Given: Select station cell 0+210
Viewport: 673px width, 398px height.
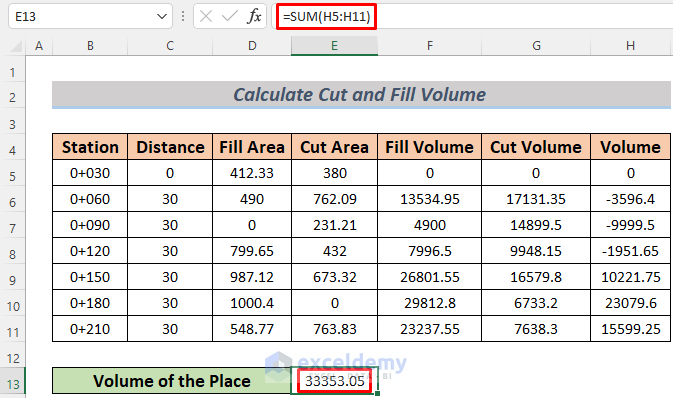Looking at the screenshot, I should [90, 329].
